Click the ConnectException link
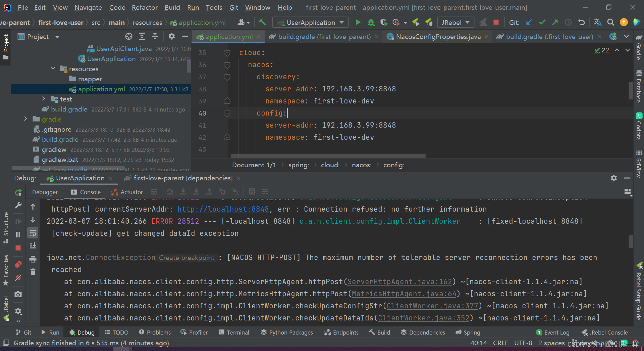 click(x=120, y=257)
